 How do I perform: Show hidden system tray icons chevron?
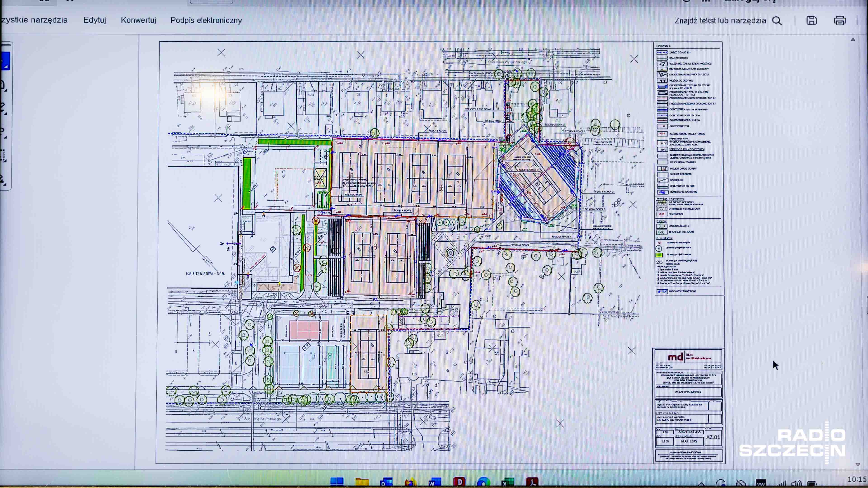click(701, 484)
